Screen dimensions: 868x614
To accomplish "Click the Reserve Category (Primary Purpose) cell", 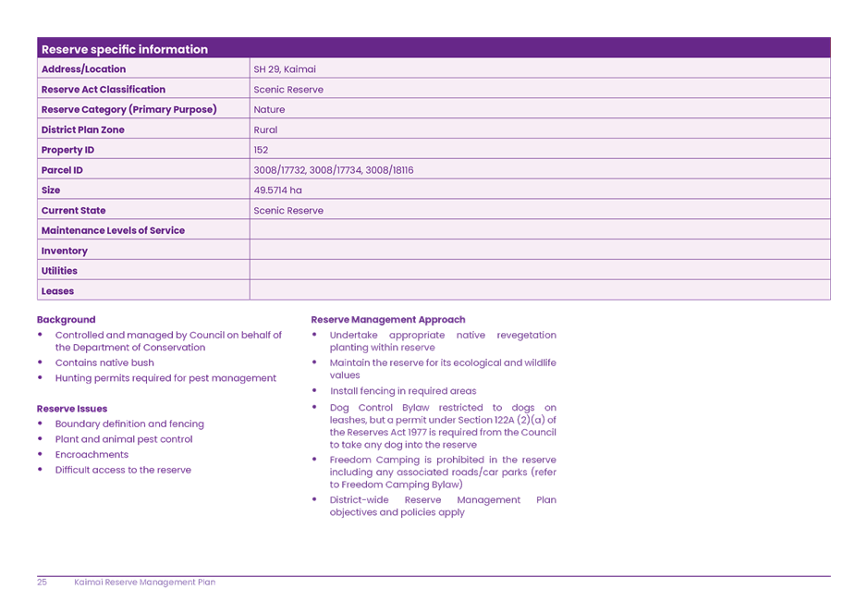I will 130,109.
